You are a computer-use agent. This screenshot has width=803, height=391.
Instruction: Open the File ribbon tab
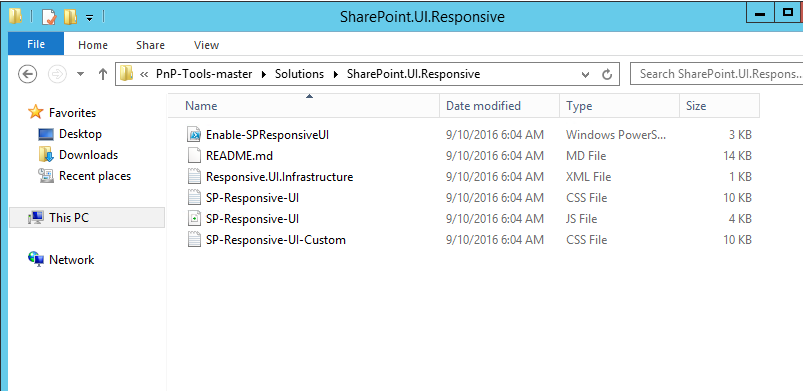coord(36,45)
